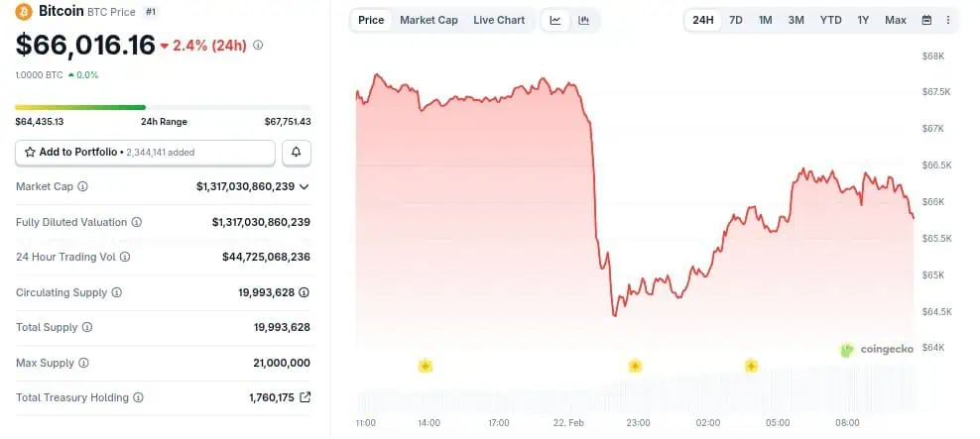Switch to the Market Cap tab

429,20
